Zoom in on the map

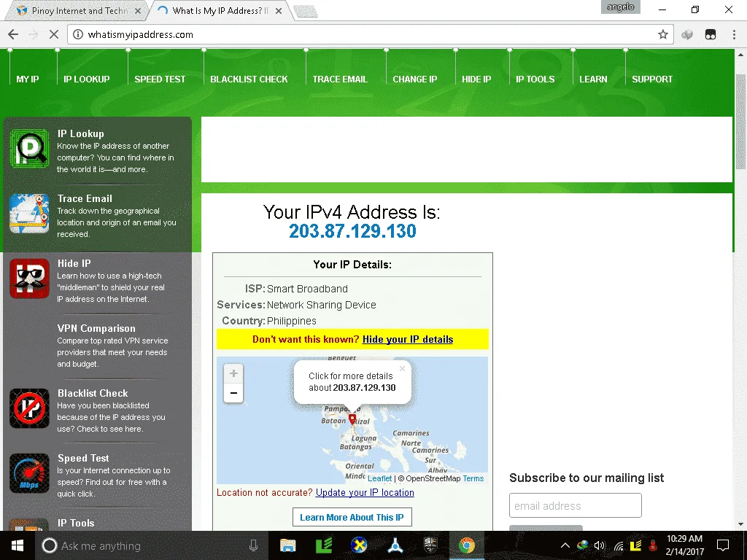pos(233,373)
